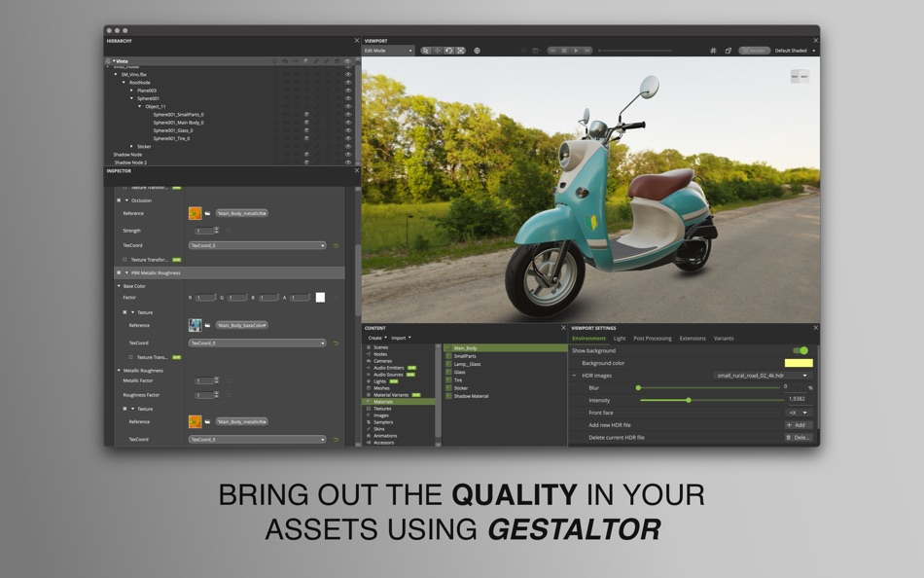924x578 pixels.
Task: Open the Edit Mode dropdown
Action: (x=388, y=51)
